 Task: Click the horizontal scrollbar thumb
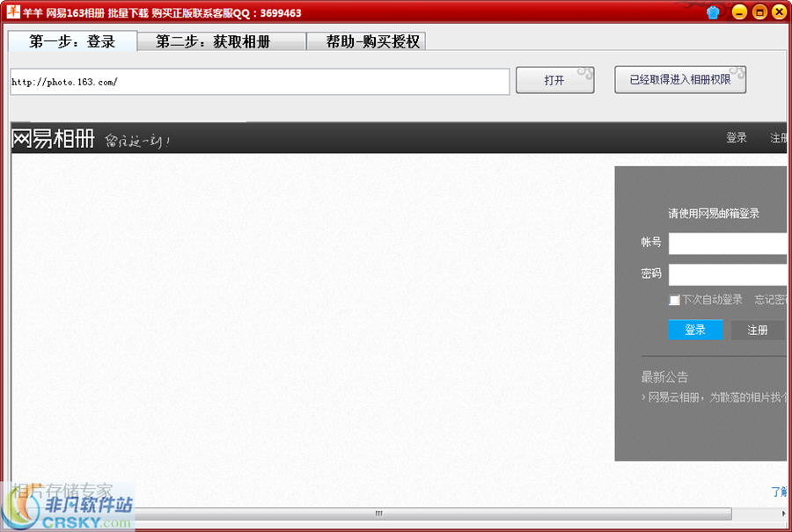click(x=378, y=514)
